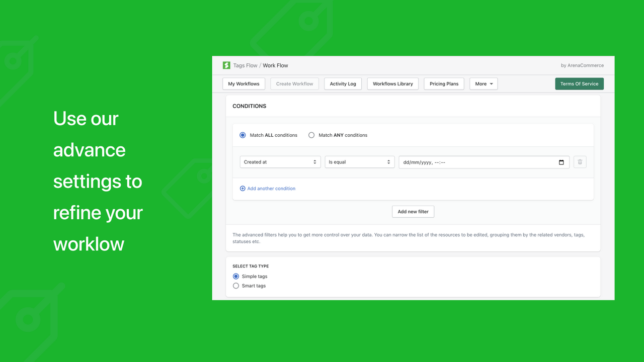Open Workflows Library
The image size is (644, 362).
393,84
